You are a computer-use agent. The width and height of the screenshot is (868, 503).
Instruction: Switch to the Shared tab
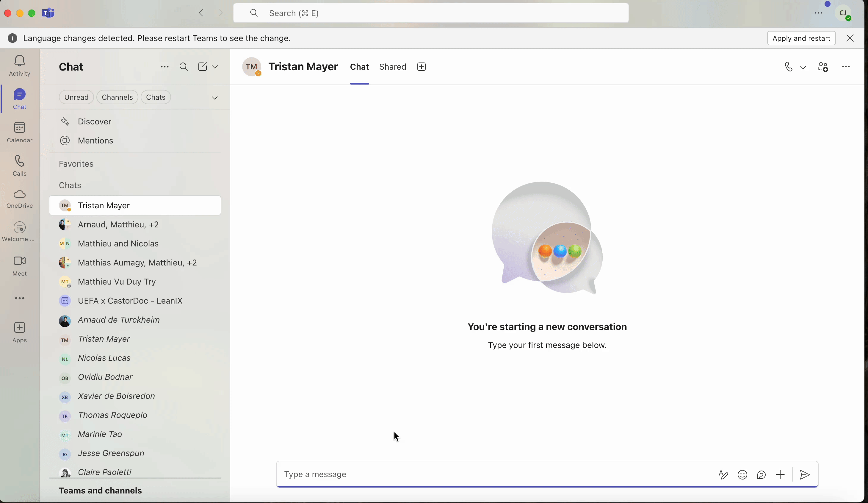click(392, 67)
